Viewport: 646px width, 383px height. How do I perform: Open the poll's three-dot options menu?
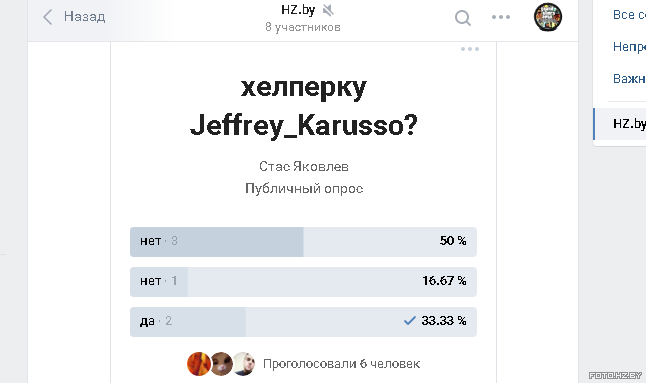point(470,49)
